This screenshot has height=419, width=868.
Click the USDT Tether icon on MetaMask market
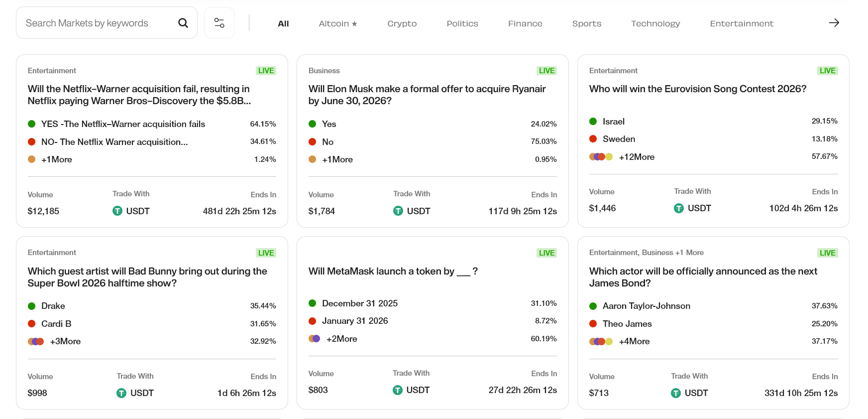(398, 390)
